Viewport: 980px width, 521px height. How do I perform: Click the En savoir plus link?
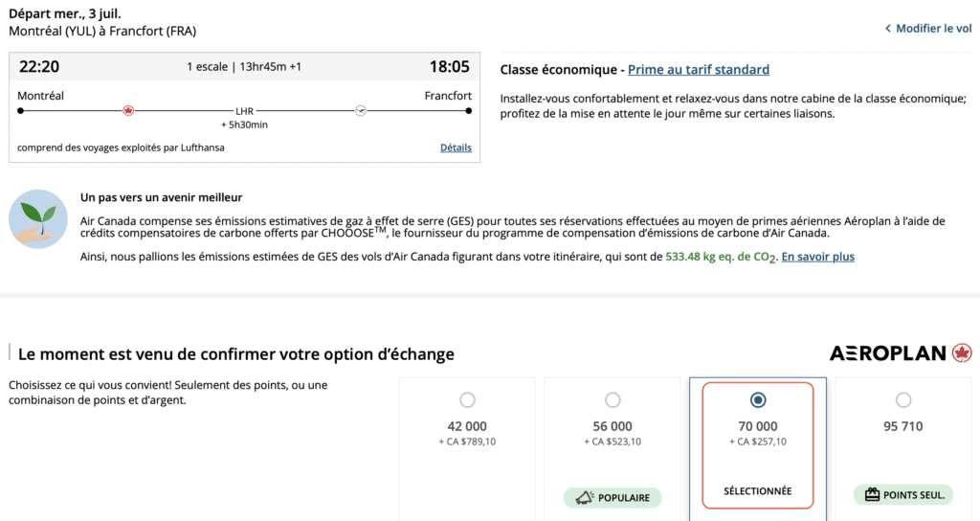(818, 257)
